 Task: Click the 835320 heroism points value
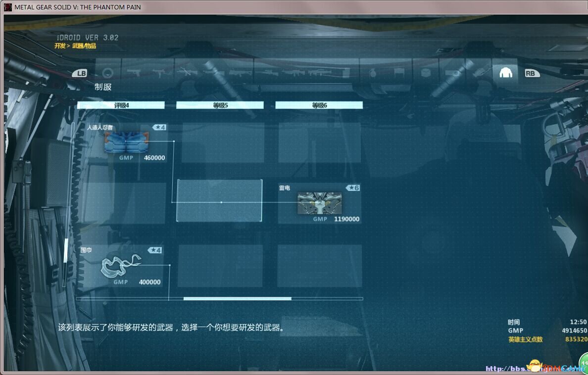(577, 339)
